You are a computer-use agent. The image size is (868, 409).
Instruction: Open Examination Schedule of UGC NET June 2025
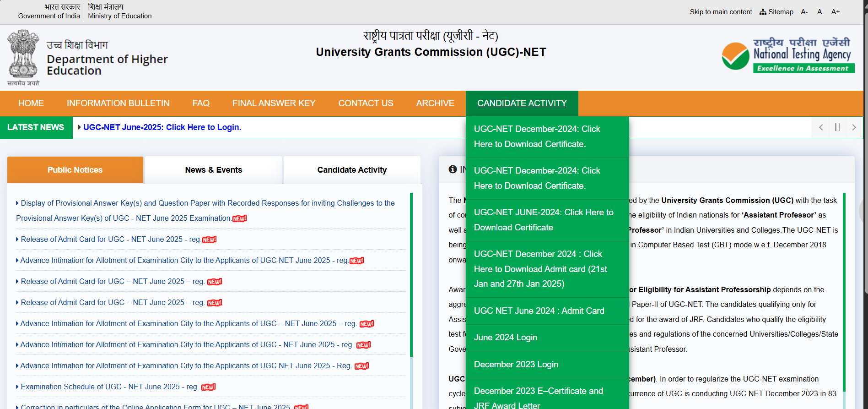(x=109, y=387)
